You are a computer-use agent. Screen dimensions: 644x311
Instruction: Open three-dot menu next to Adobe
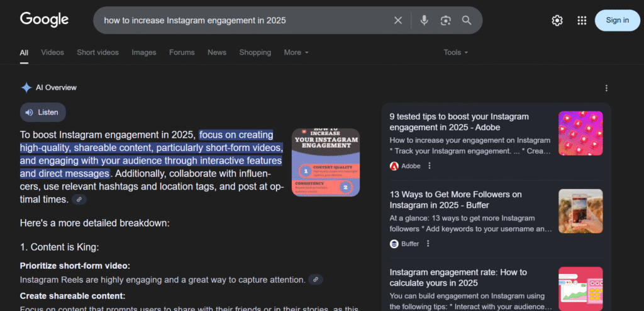coord(430,166)
